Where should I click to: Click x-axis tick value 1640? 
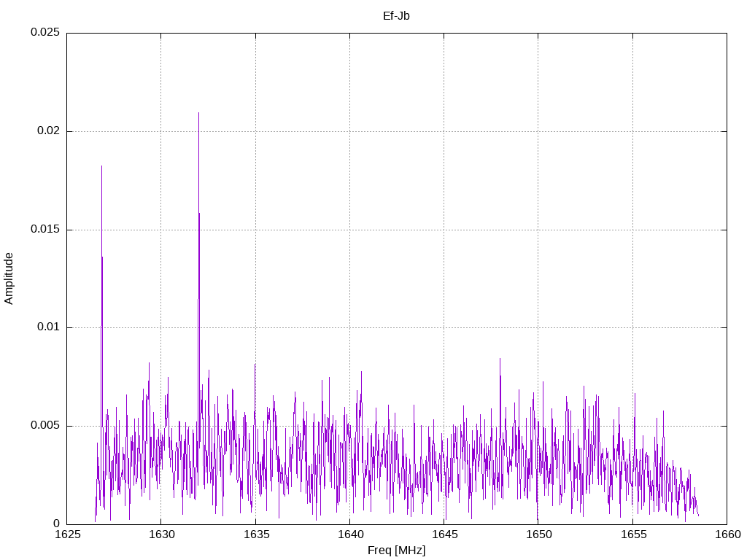coord(351,534)
